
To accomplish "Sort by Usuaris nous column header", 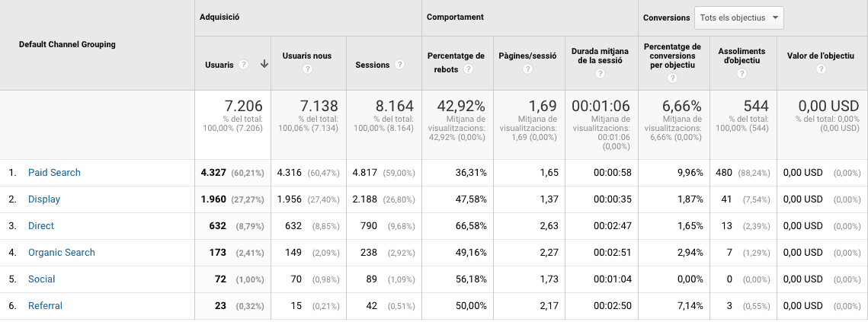I will pos(307,56).
